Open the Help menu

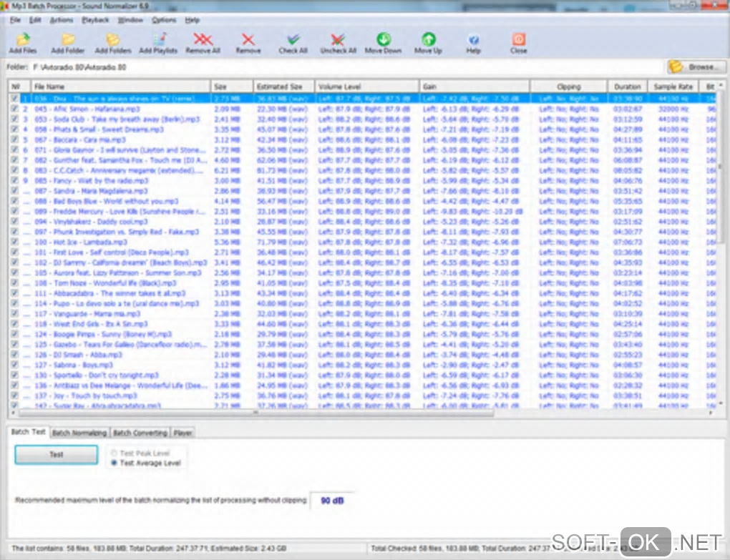tap(193, 20)
